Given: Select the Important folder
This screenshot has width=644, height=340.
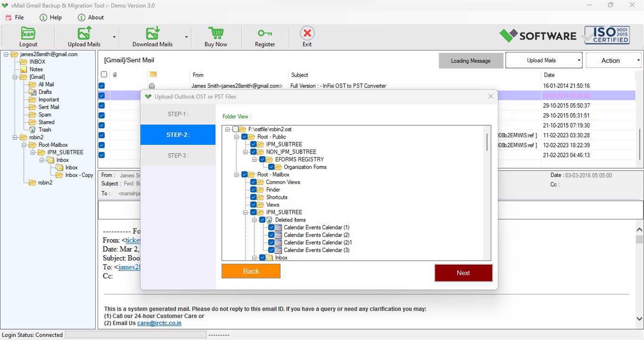Looking at the screenshot, I should coord(49,100).
